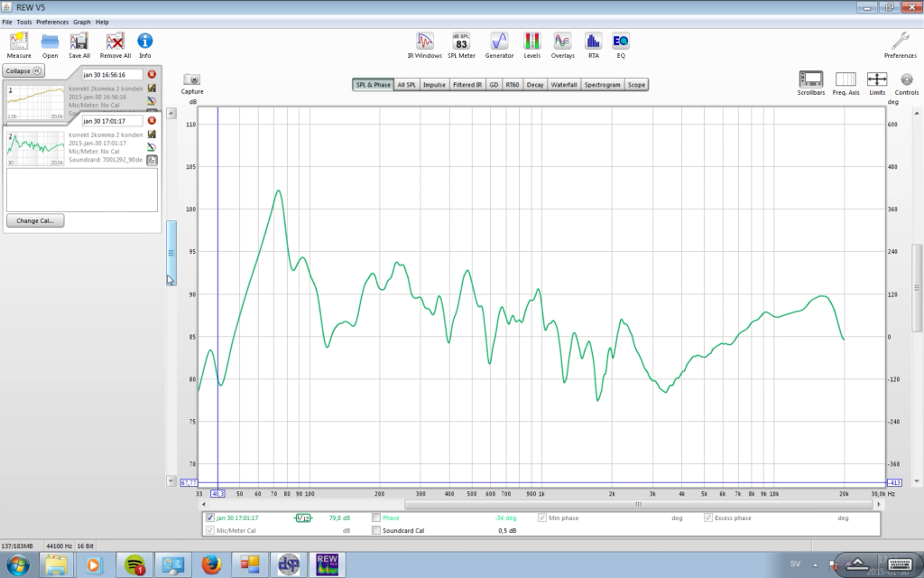Collapse the measurements panel

(x=23, y=70)
